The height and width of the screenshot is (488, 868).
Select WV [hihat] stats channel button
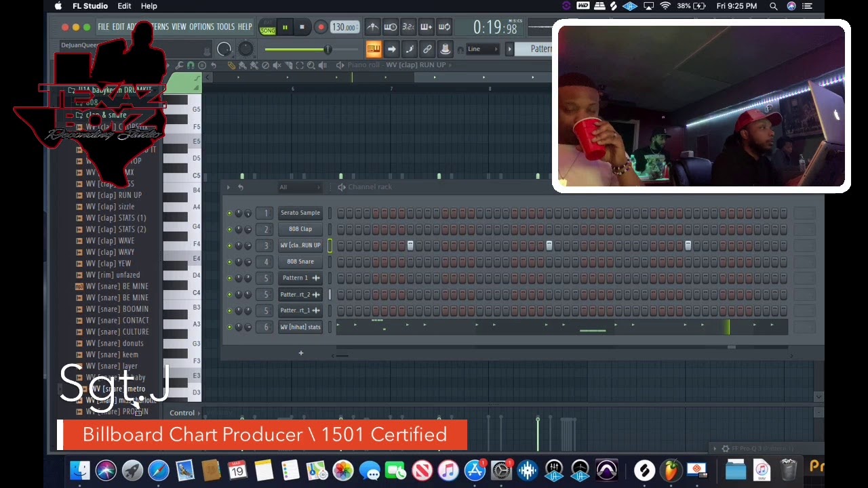click(300, 327)
